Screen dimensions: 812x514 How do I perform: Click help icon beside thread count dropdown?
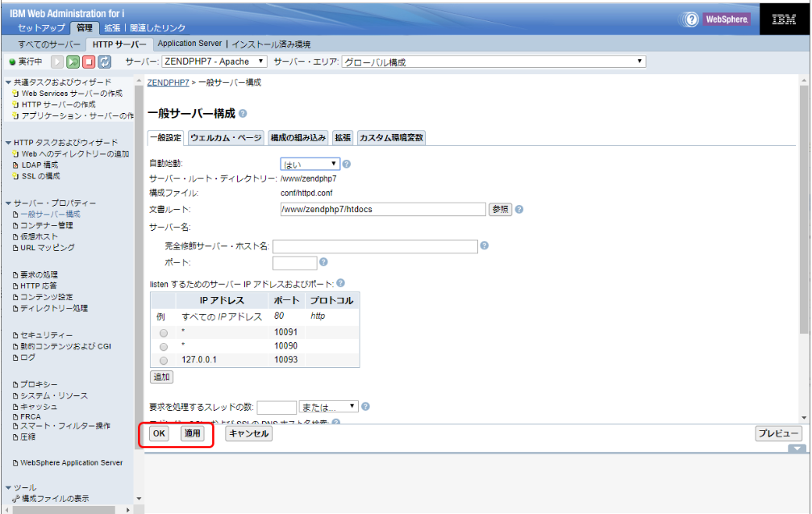[x=365, y=406]
